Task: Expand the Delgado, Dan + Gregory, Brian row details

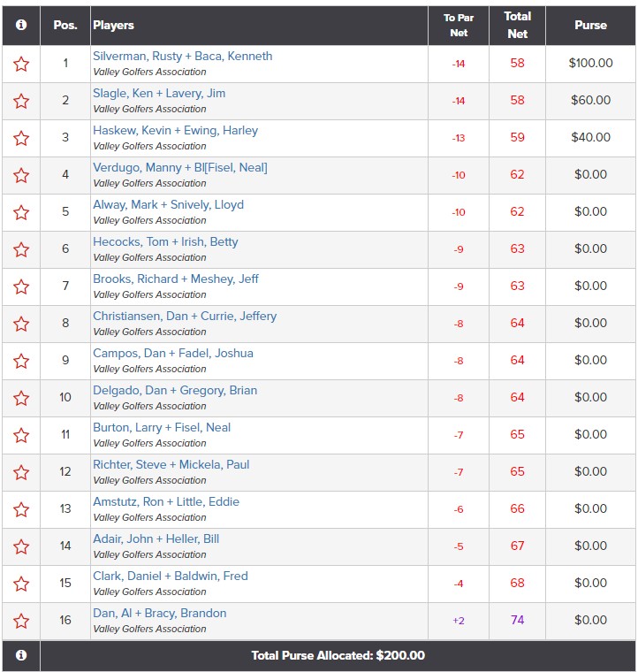Action: coord(175,391)
